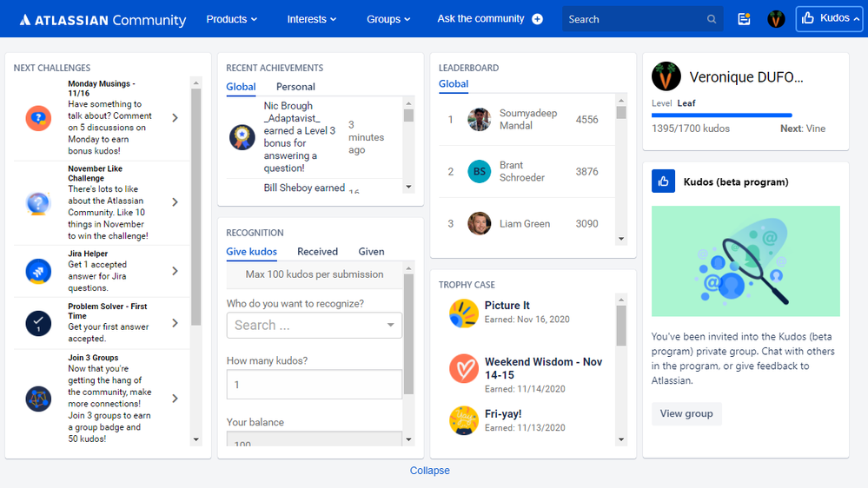Click Liam Green's avatar
This screenshot has width=868, height=488.
click(479, 223)
